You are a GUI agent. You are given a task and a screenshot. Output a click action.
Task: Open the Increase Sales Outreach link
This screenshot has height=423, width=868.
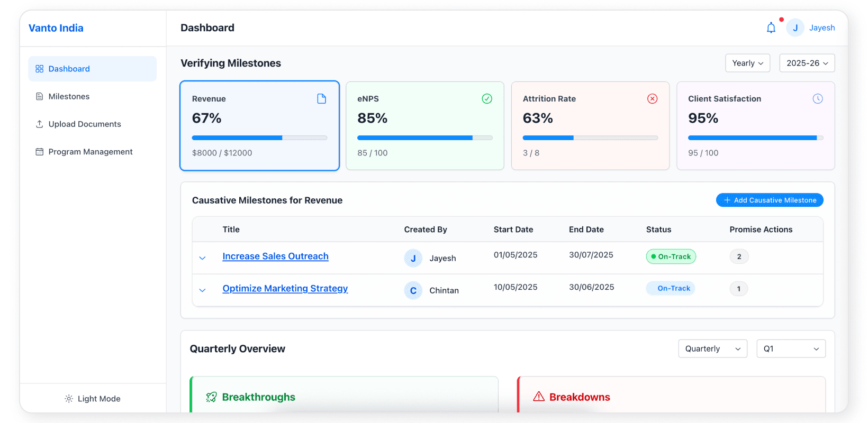pos(275,256)
